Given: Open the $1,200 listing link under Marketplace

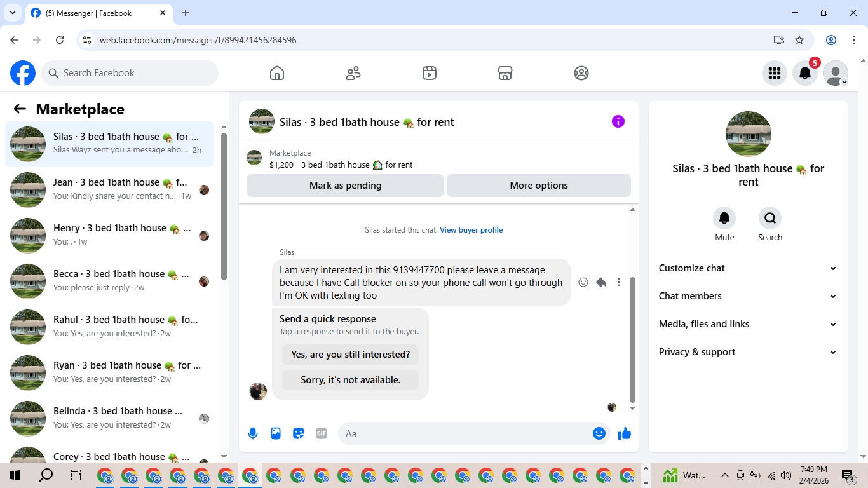Looking at the screenshot, I should [x=341, y=165].
